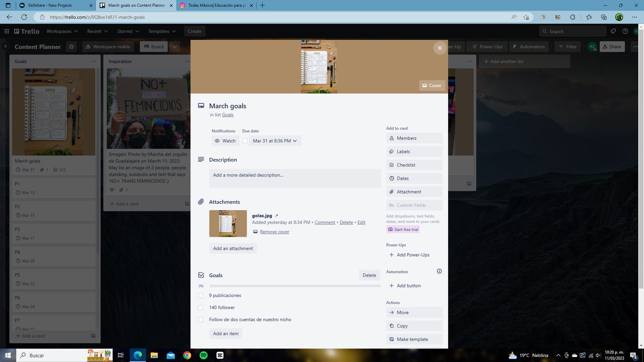The height and width of the screenshot is (362, 644).
Task: Click the Delete link on attachment
Action: coord(346,222)
